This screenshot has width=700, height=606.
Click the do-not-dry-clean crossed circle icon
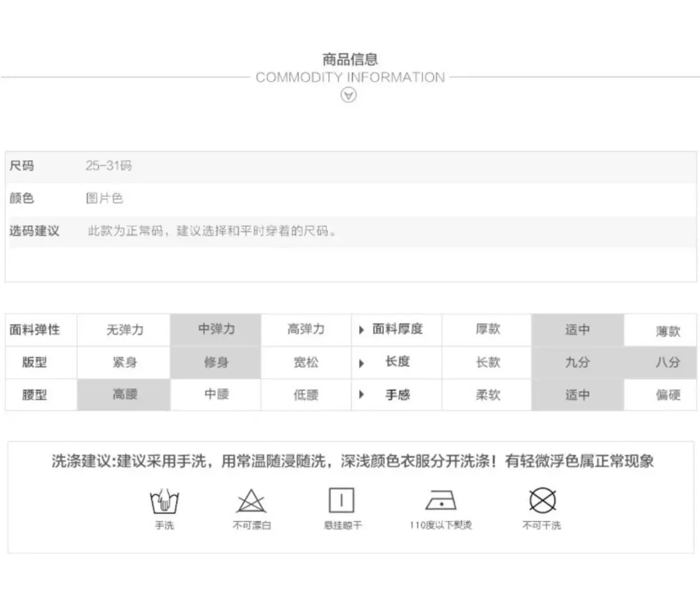[x=542, y=500]
